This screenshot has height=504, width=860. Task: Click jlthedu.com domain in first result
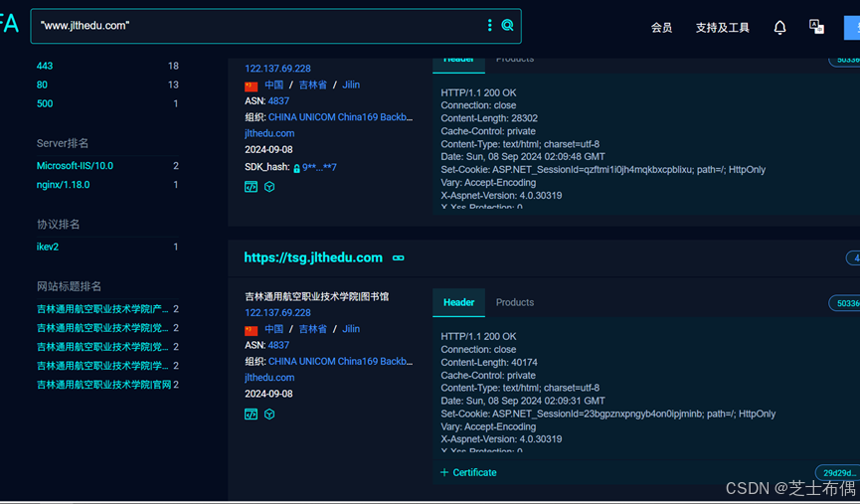pos(269,133)
